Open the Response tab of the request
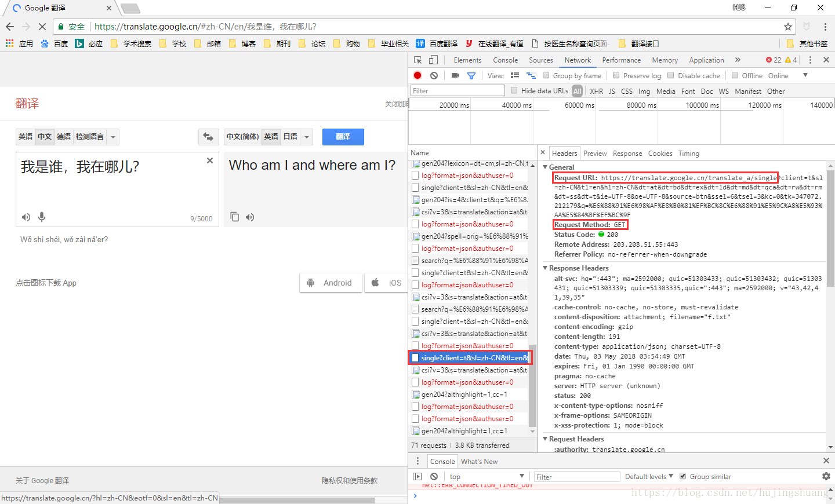835x504 pixels. tap(627, 153)
